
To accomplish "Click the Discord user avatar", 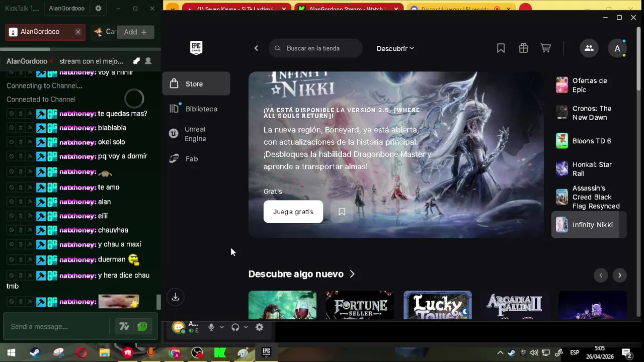I will 178,327.
